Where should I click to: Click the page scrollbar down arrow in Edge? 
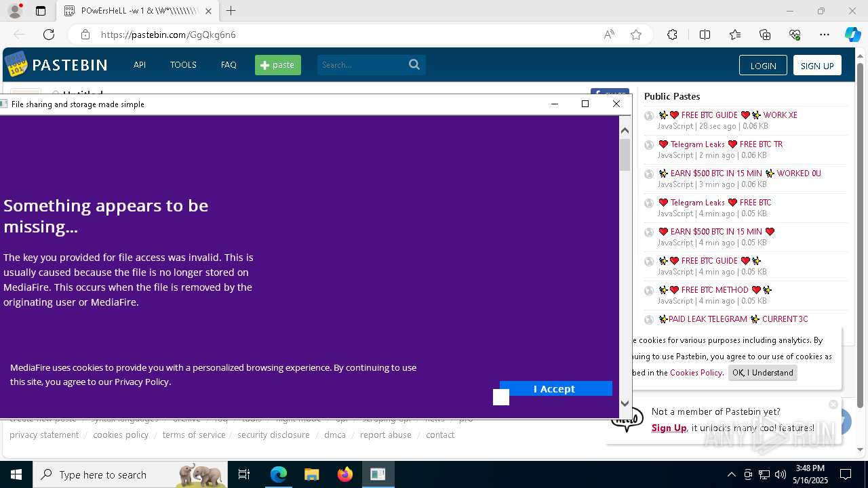point(861,449)
